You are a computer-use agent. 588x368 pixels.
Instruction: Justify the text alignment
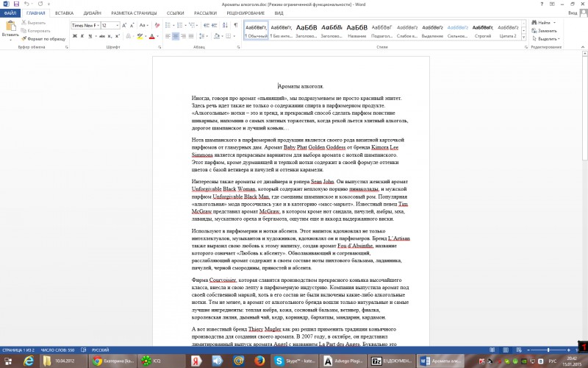(191, 36)
